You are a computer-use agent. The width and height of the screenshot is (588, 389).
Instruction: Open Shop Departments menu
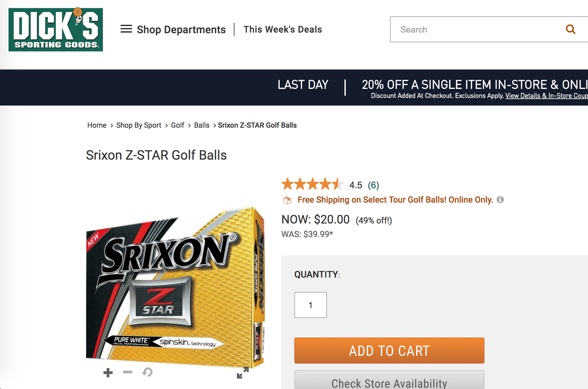tap(181, 29)
